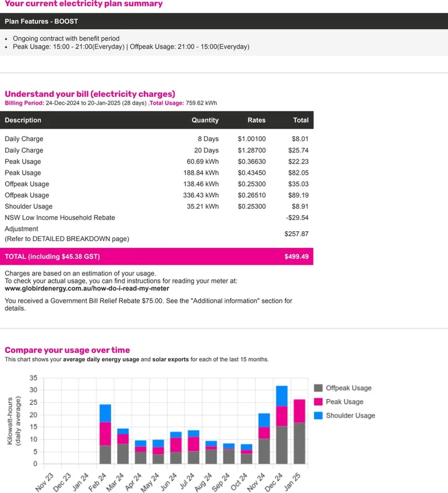Viewport: 448px width, 493px height.
Task: Click the Total column header
Action: pos(301,120)
